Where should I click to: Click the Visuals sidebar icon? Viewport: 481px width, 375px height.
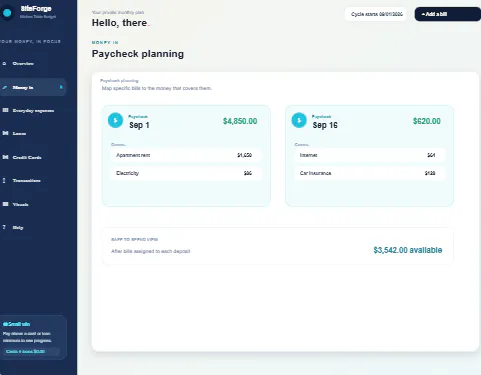pos(5,204)
